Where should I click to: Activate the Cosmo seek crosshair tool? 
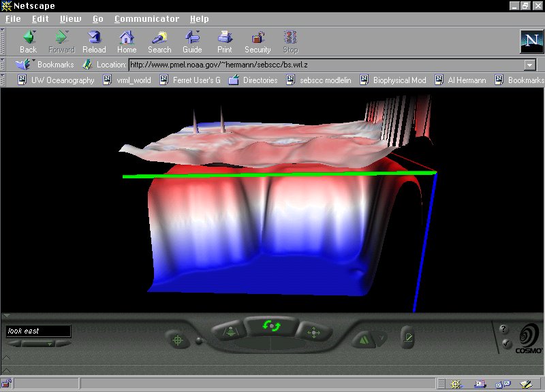point(178,338)
